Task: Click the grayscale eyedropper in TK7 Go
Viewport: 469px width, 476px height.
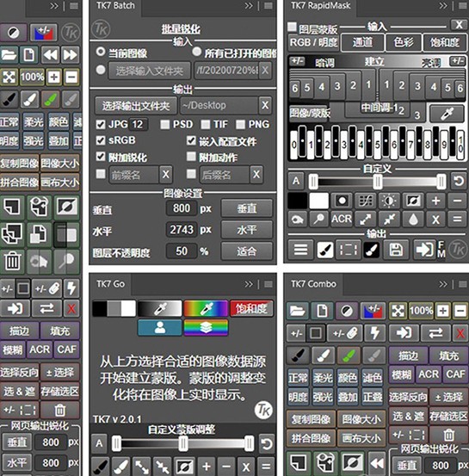Action: click(160, 309)
